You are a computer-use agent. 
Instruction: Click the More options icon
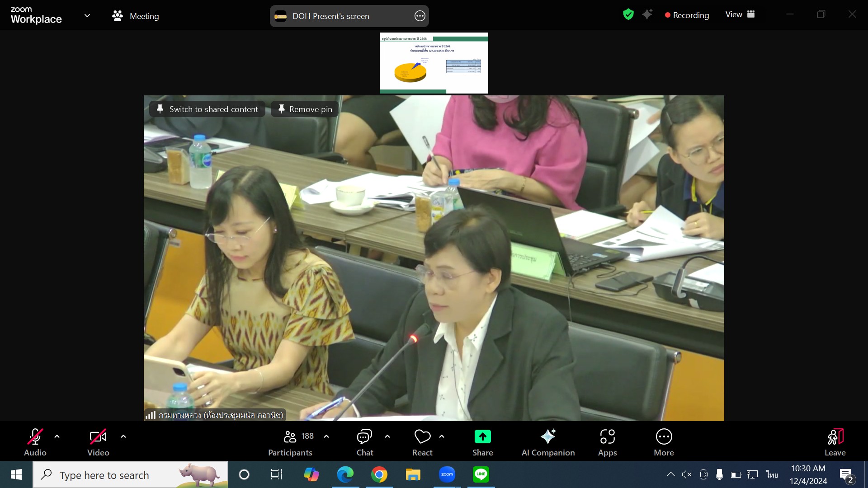pyautogui.click(x=664, y=437)
